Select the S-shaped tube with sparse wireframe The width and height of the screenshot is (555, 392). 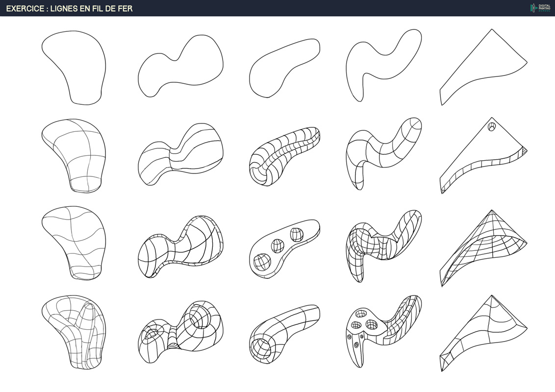(382, 152)
